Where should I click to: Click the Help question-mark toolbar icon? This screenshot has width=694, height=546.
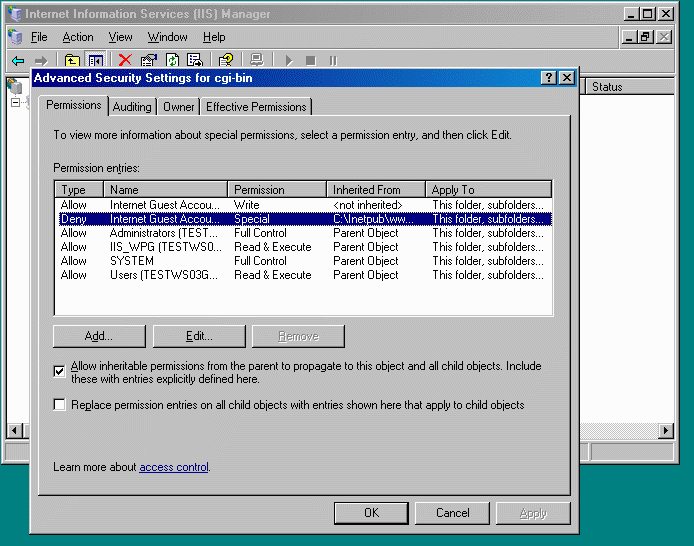[226, 60]
